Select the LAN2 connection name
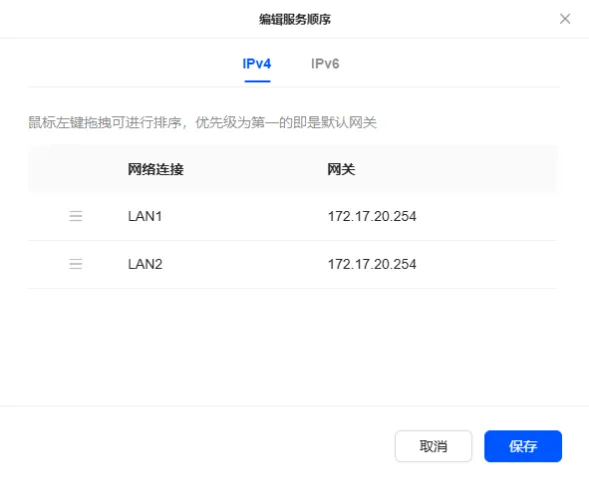Viewport: 589px width, 483px height. (x=145, y=264)
